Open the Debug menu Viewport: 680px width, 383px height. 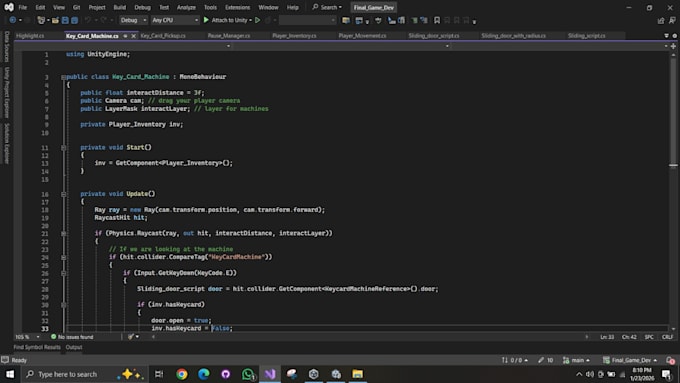(x=142, y=7)
